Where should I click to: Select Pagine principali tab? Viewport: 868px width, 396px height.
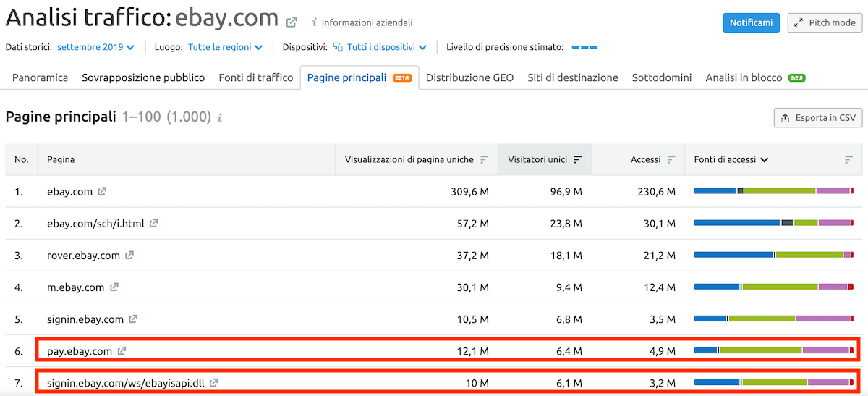point(359,77)
